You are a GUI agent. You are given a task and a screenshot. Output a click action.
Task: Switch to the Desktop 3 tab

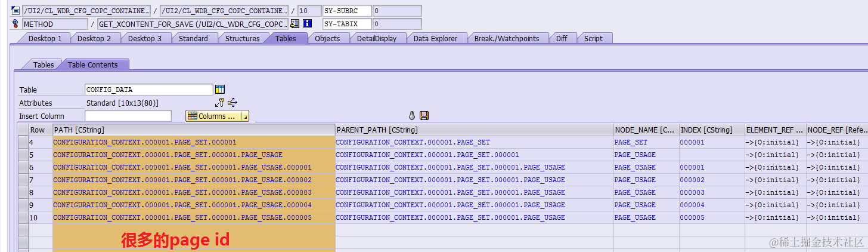pyautogui.click(x=145, y=38)
